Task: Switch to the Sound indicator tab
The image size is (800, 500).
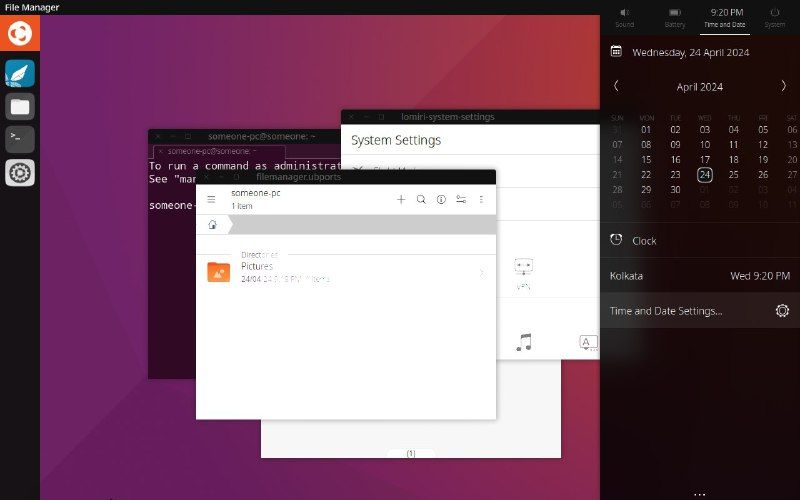Action: click(x=624, y=17)
